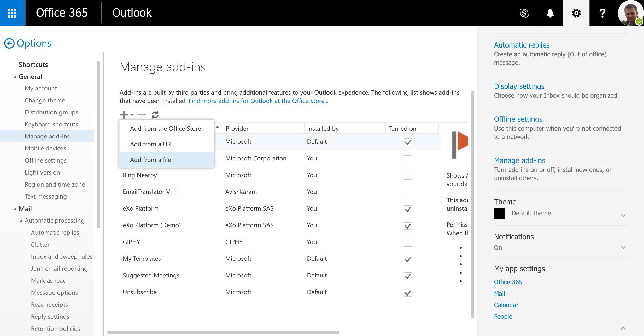Open Display settings link
Screen dimensions: 644x336
519,86
